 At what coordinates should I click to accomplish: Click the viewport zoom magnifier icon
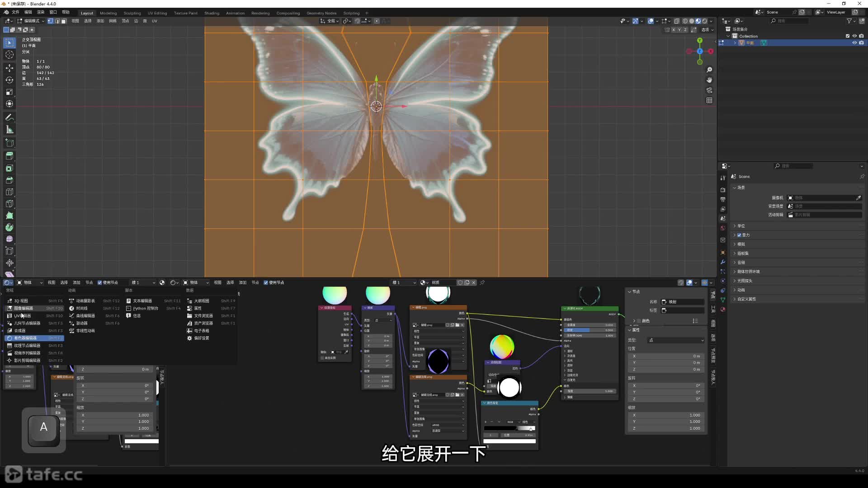[709, 70]
